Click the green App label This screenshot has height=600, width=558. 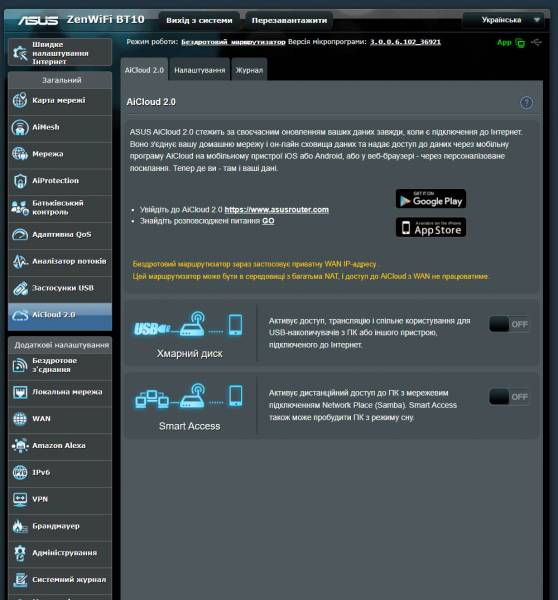(504, 42)
